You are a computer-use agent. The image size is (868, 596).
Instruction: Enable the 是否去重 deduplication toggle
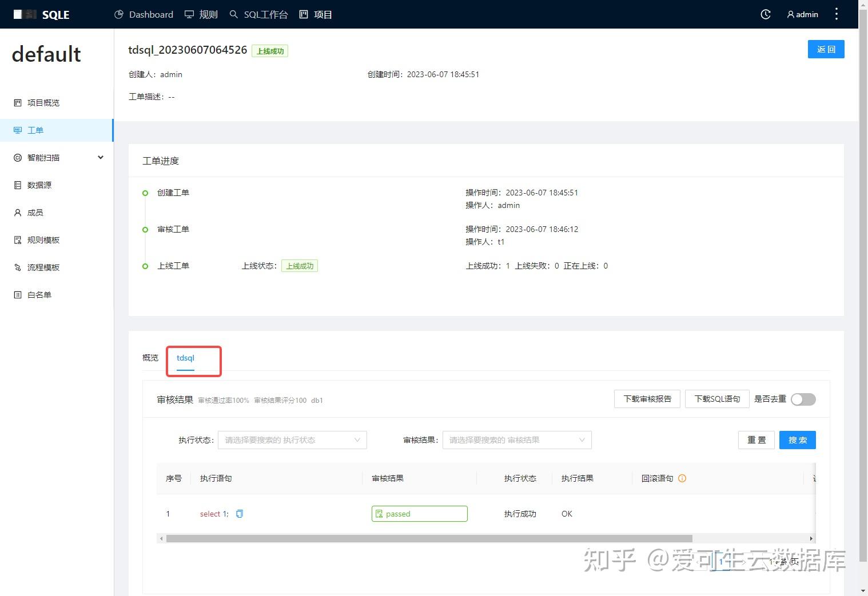(803, 399)
